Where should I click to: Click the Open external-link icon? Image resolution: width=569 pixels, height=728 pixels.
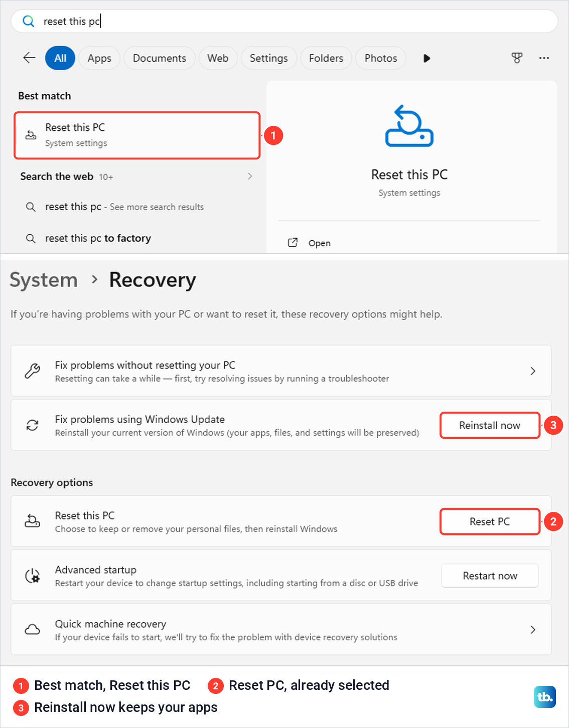pos(293,243)
